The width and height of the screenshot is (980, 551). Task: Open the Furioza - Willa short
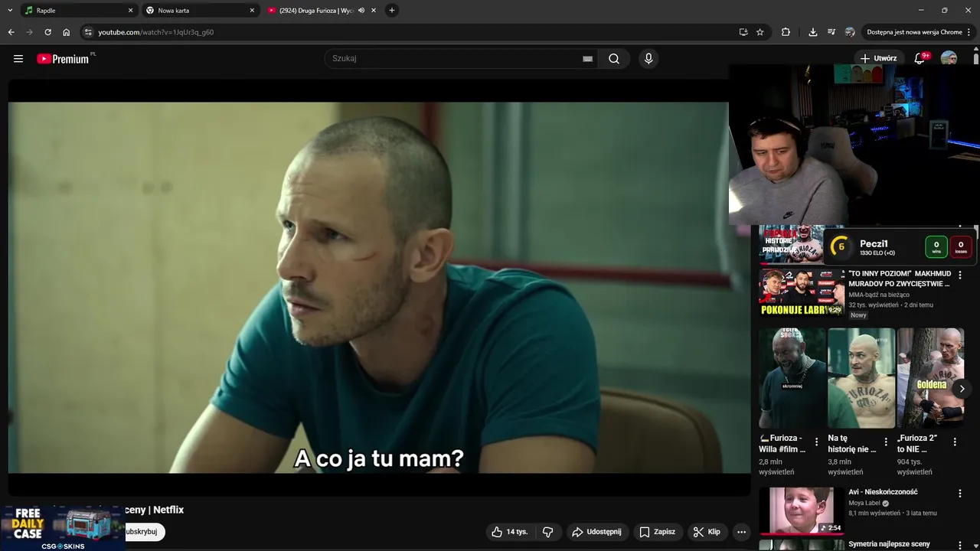click(792, 378)
